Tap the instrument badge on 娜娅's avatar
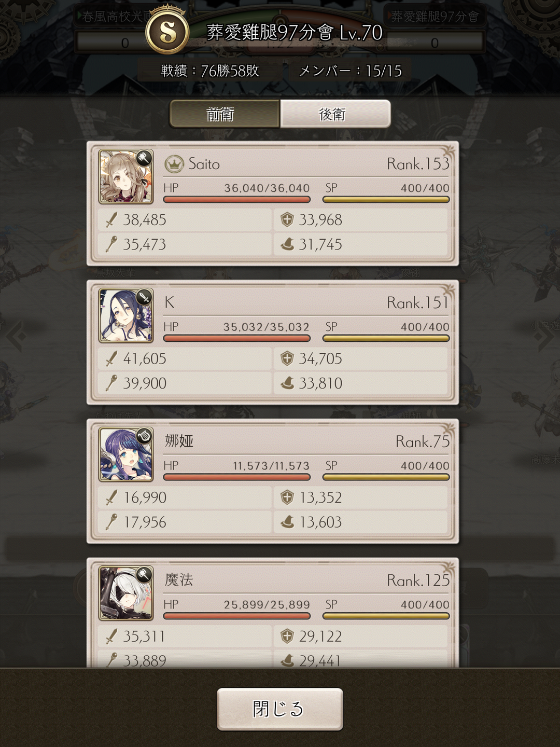The image size is (560, 747). point(144,436)
